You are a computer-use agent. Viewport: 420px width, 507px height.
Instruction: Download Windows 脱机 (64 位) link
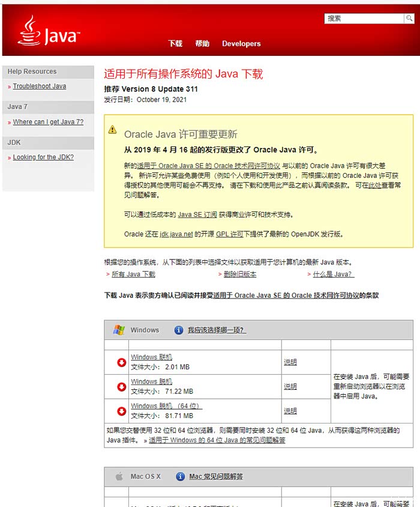coord(166,406)
